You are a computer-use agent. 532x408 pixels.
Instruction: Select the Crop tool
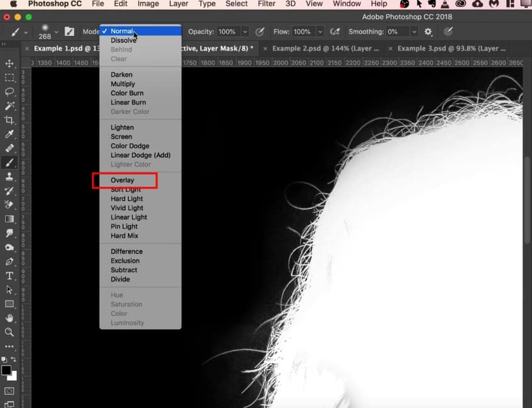point(10,120)
